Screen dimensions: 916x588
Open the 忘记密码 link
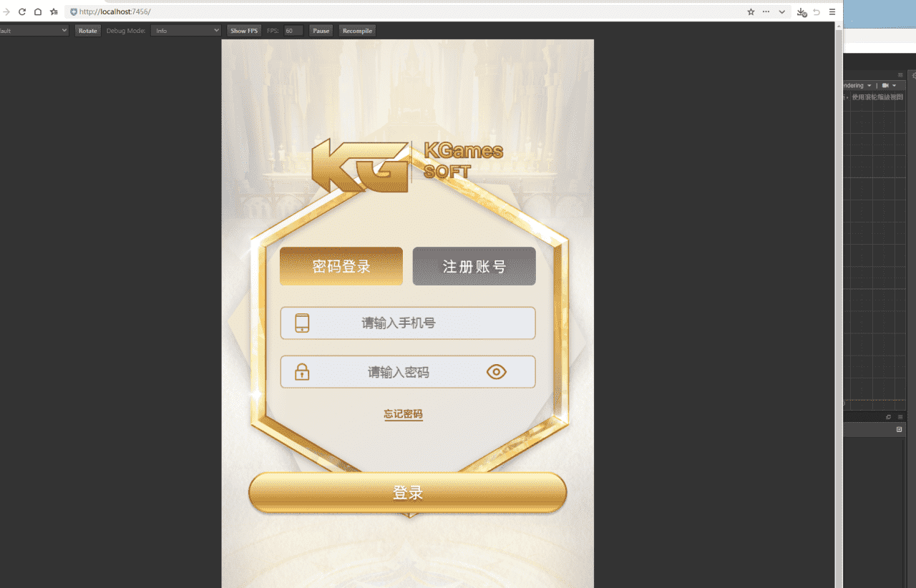coord(403,414)
